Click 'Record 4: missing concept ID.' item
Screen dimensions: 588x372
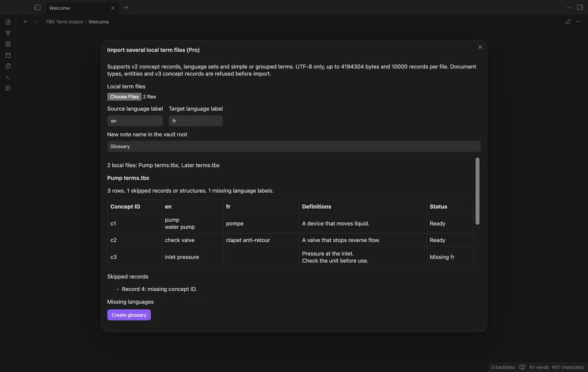pos(159,289)
